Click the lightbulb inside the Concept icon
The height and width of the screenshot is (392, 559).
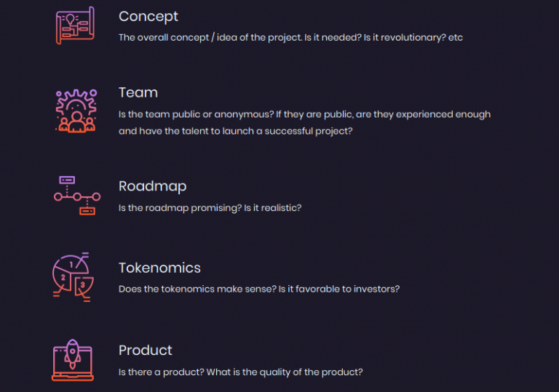click(70, 19)
